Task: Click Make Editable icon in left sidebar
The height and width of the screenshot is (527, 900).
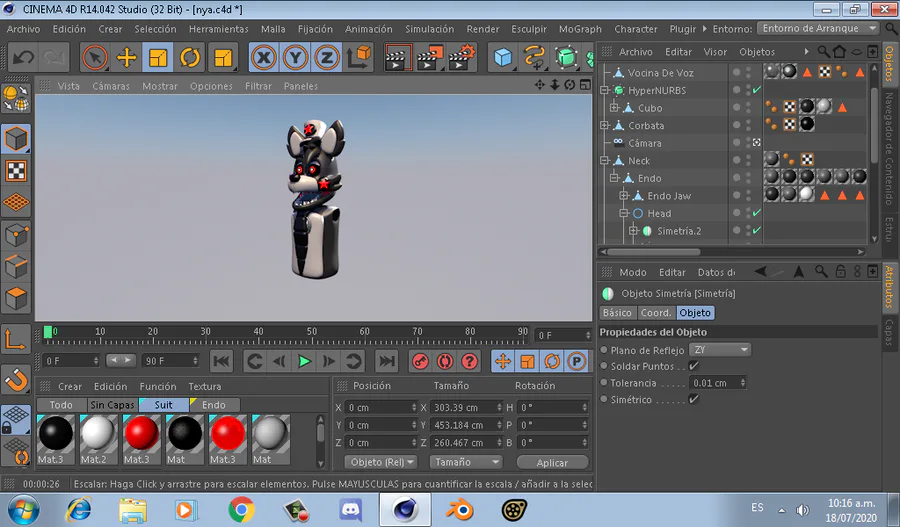Action: click(15, 98)
